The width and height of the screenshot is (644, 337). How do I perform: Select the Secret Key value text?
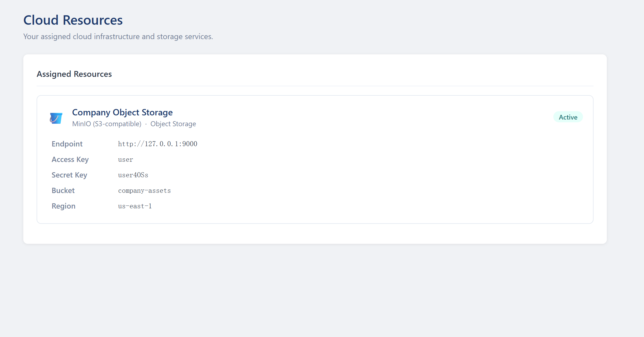133,175
